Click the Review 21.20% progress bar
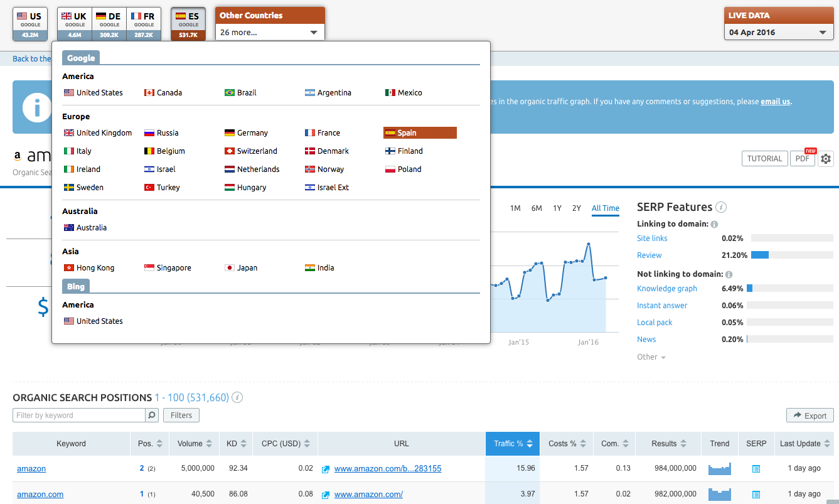The width and height of the screenshot is (839, 504). [792, 255]
